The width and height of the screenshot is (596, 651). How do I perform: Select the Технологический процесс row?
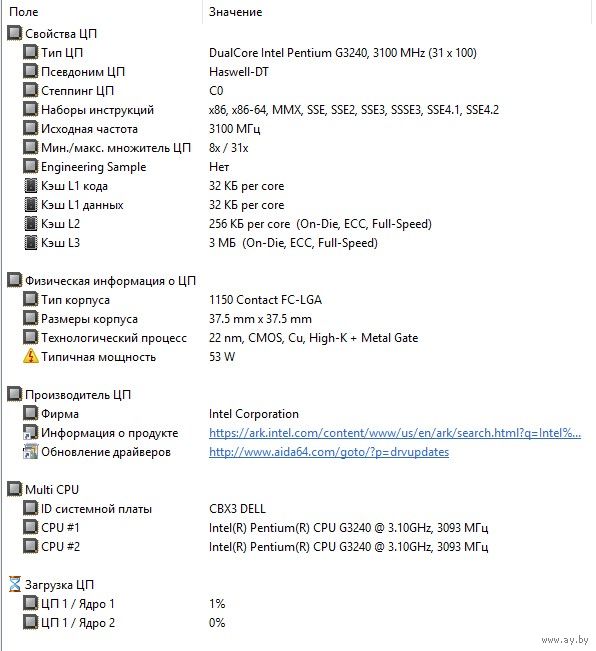tap(297, 338)
